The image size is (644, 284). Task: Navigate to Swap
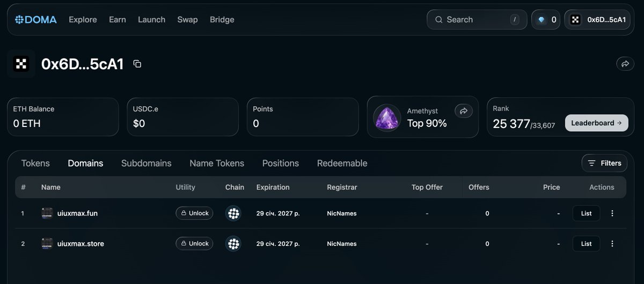(x=187, y=20)
